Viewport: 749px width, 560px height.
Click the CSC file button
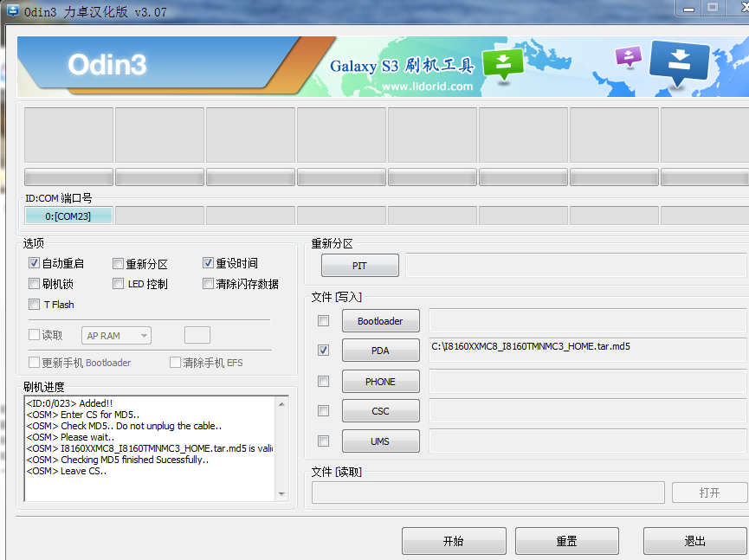381,411
